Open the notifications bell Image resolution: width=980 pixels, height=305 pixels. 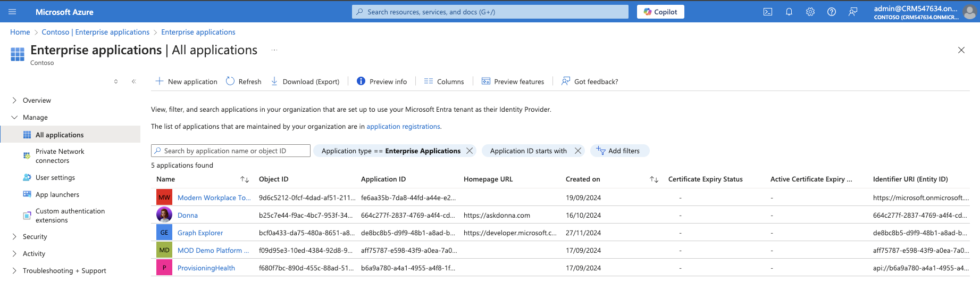[789, 12]
